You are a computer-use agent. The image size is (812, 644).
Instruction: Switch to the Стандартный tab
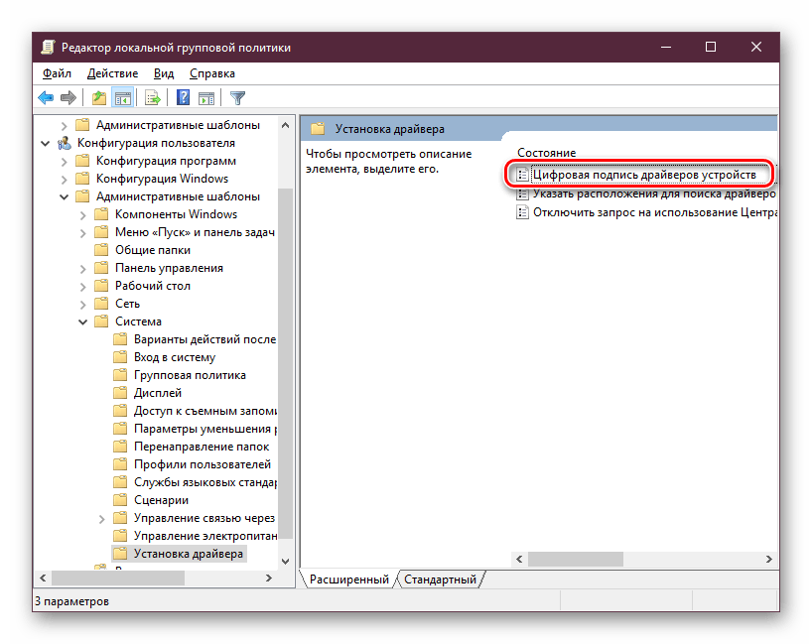coord(440,580)
